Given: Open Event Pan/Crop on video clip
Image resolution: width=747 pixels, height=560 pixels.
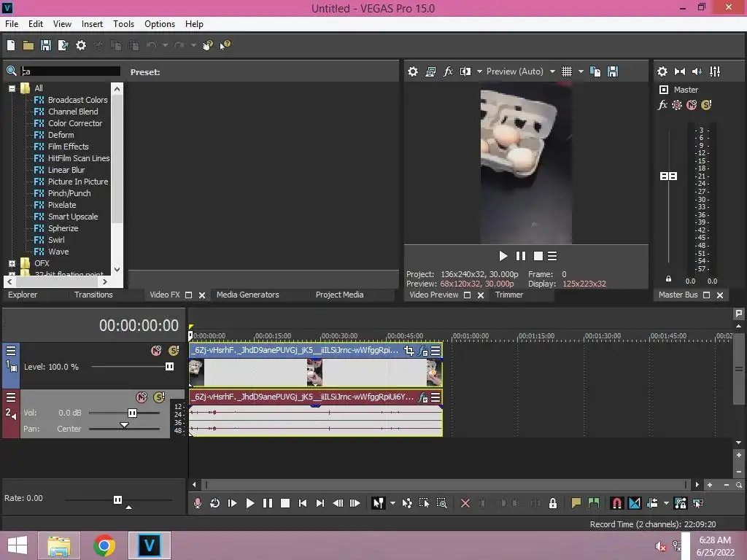Looking at the screenshot, I should (409, 351).
